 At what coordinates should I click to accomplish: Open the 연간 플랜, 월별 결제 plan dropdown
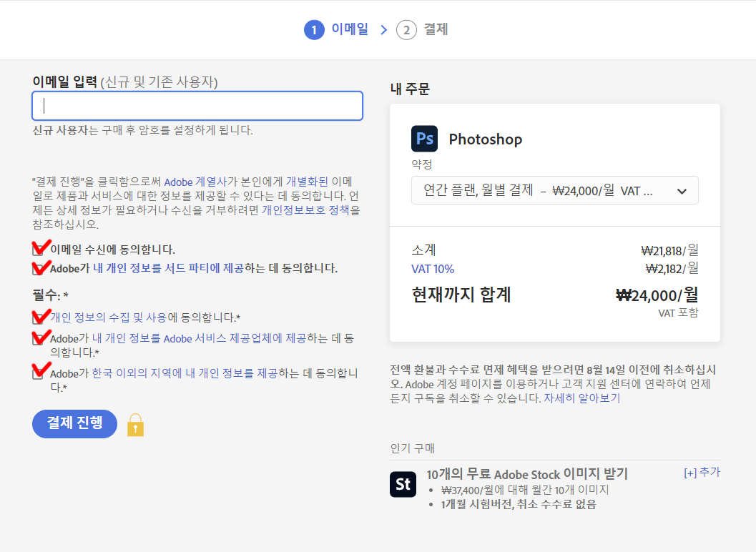[554, 190]
